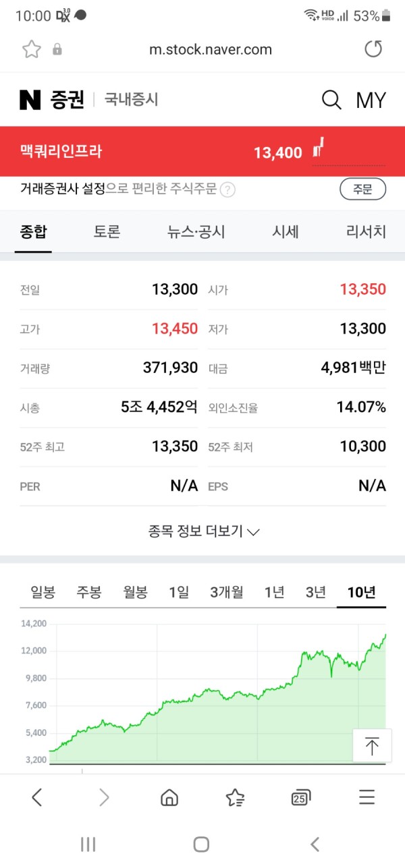
Task: Open the tab switcher showing 25
Action: pos(301,798)
